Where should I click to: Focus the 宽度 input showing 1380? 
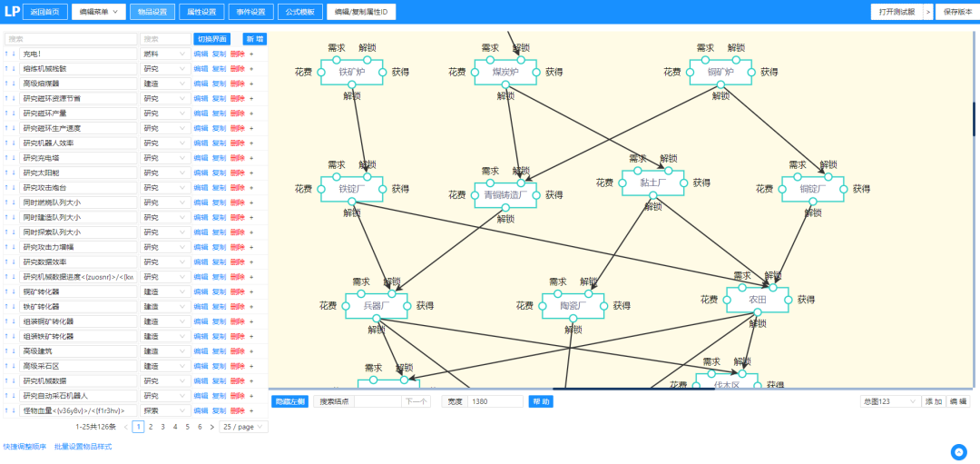pyautogui.click(x=495, y=401)
